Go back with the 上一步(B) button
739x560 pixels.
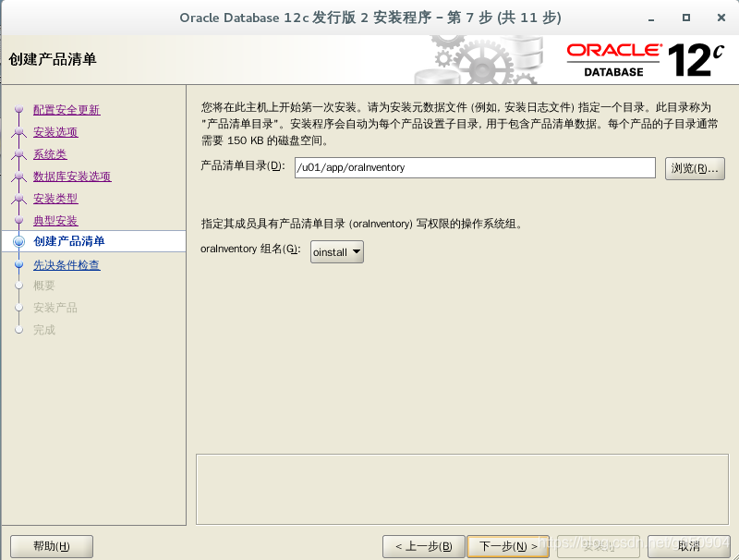pyautogui.click(x=424, y=546)
